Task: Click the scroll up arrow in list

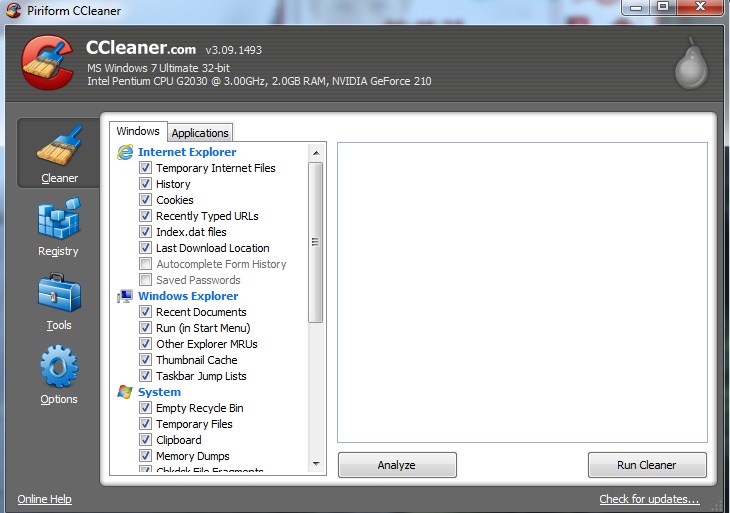Action: pos(316,153)
